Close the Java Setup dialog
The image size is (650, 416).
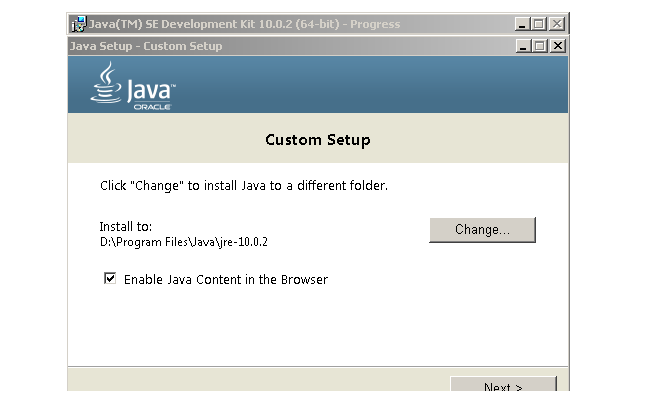558,46
